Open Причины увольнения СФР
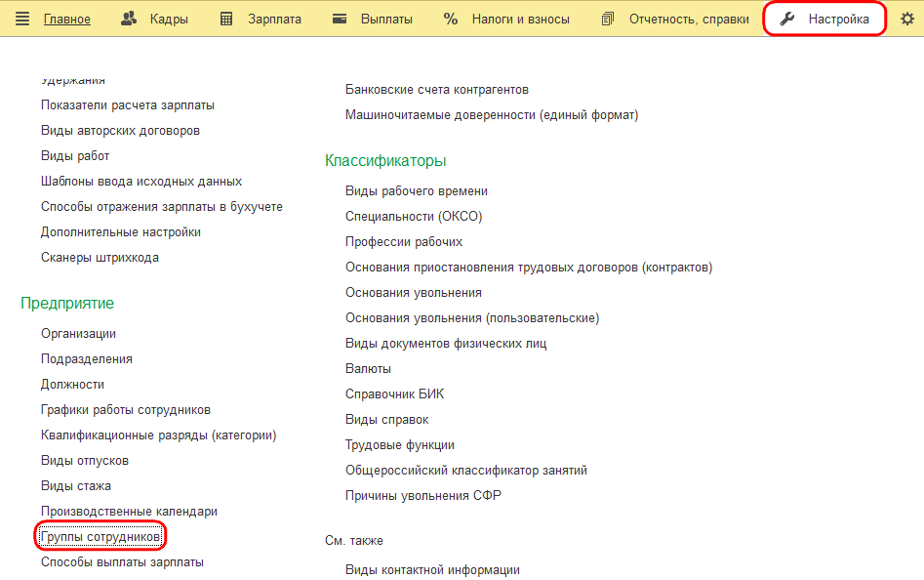This screenshot has height=580, width=924. [423, 496]
